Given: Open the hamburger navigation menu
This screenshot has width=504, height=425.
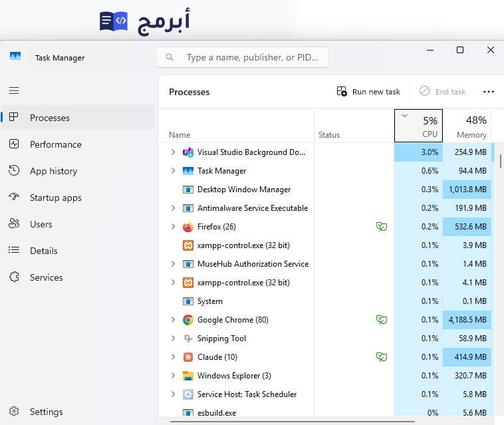Looking at the screenshot, I should point(14,90).
